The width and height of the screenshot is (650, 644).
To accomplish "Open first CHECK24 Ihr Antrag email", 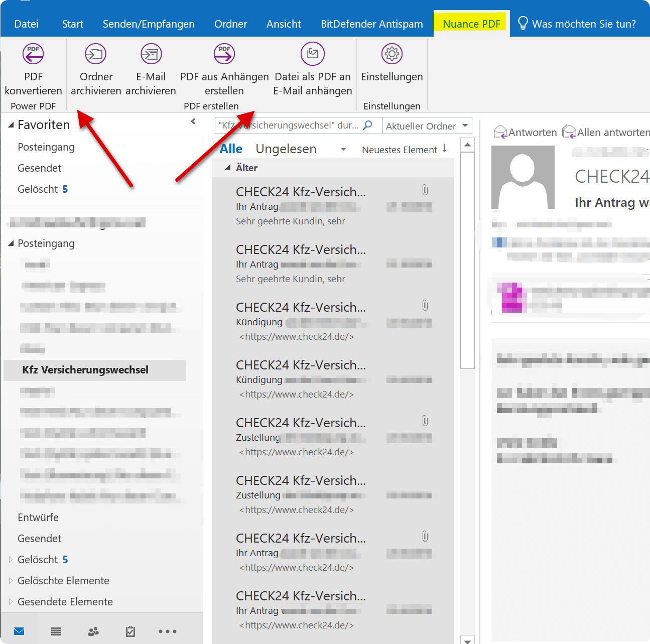I will (x=333, y=206).
